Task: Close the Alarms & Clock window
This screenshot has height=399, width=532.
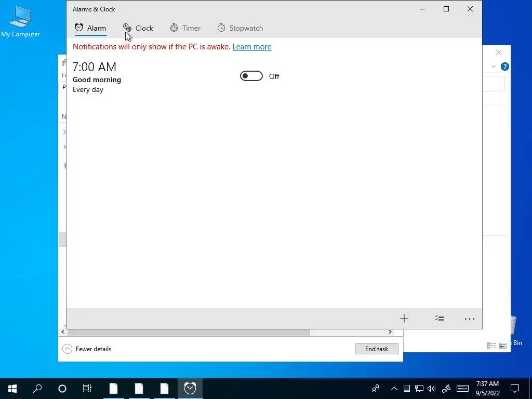Action: tap(470, 9)
